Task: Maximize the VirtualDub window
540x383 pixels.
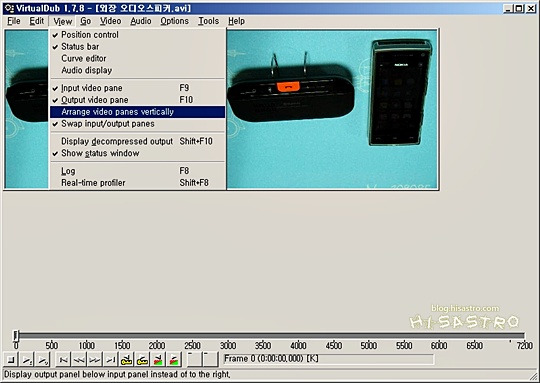Action: 519,8
